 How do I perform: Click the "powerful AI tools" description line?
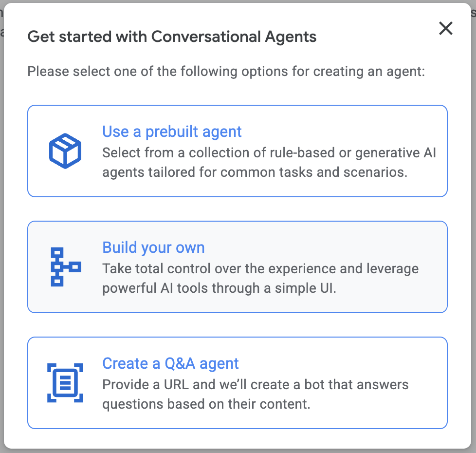pyautogui.click(x=219, y=288)
